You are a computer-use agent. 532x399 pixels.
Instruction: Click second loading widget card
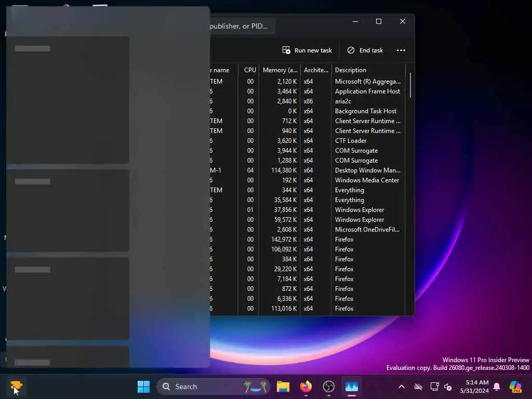(x=68, y=211)
